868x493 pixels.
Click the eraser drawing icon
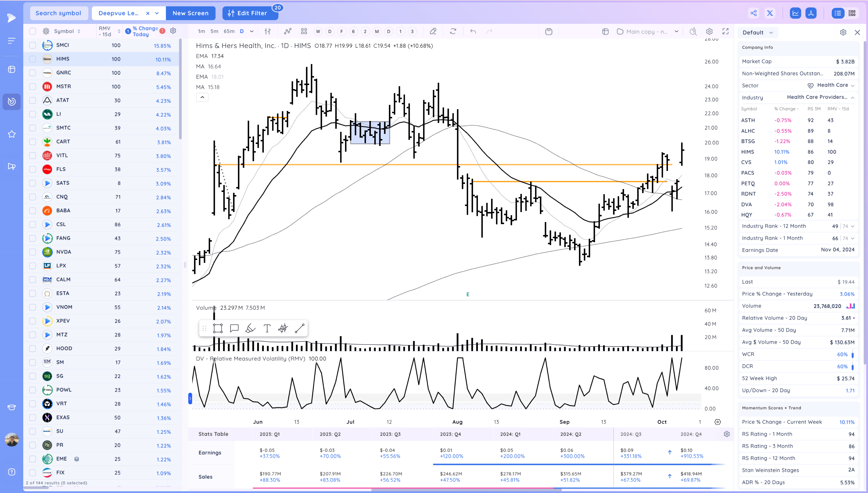coord(433,31)
